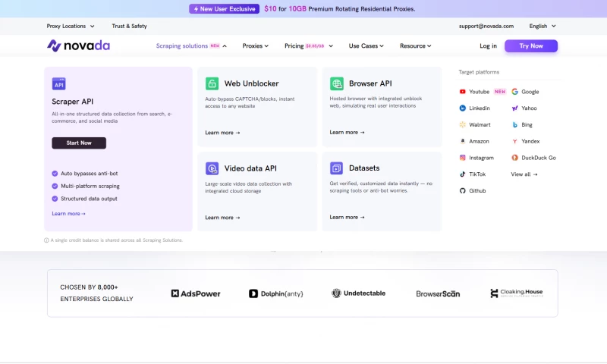This screenshot has height=364, width=607.
Task: Click the Try Now button
Action: tap(531, 45)
